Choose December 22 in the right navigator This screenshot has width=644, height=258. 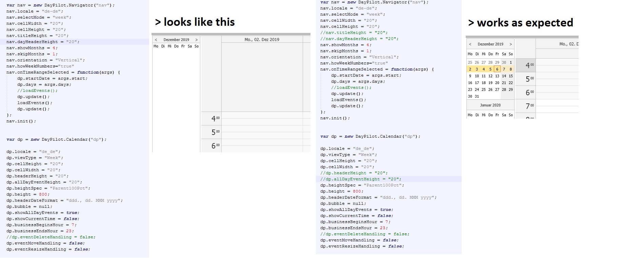(x=511, y=83)
